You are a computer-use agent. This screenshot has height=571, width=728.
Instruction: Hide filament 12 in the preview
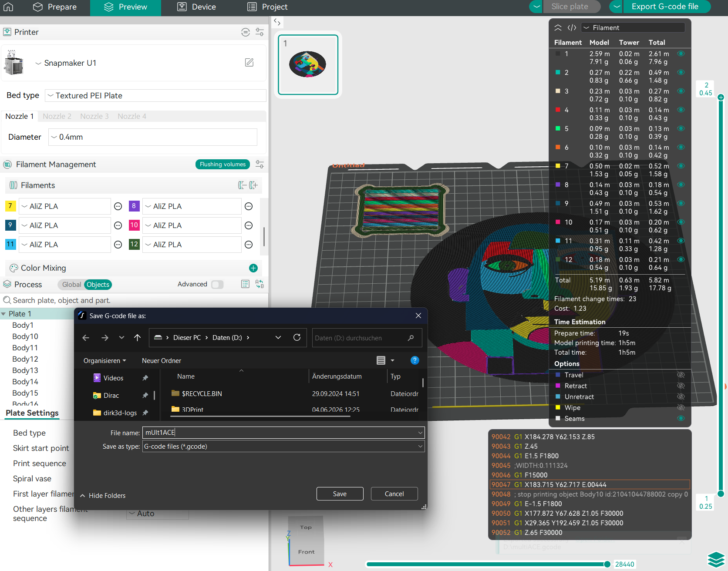681,260
